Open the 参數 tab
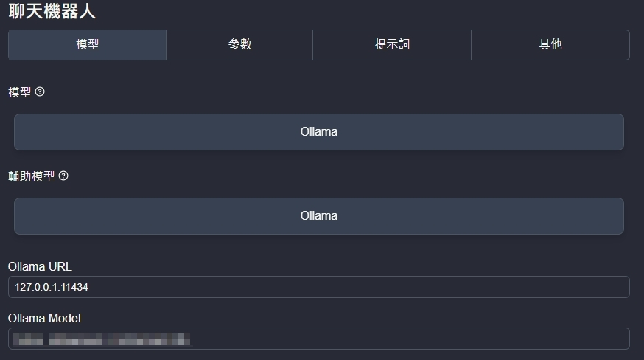 (239, 45)
